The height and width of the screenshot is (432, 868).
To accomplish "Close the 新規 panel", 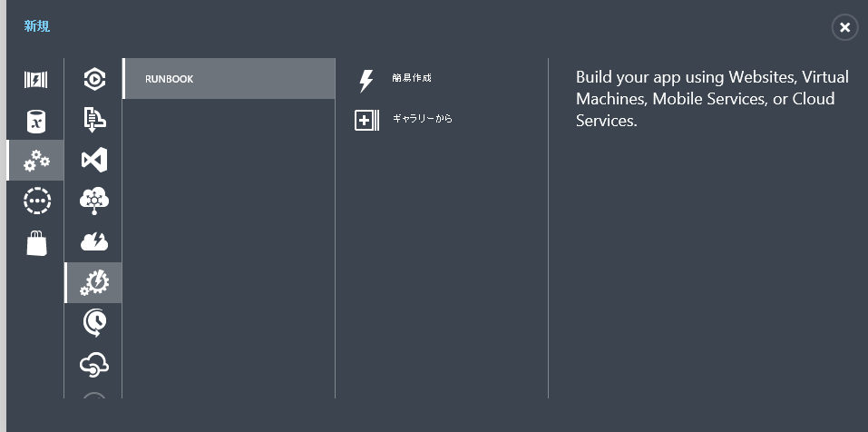I will click(844, 27).
